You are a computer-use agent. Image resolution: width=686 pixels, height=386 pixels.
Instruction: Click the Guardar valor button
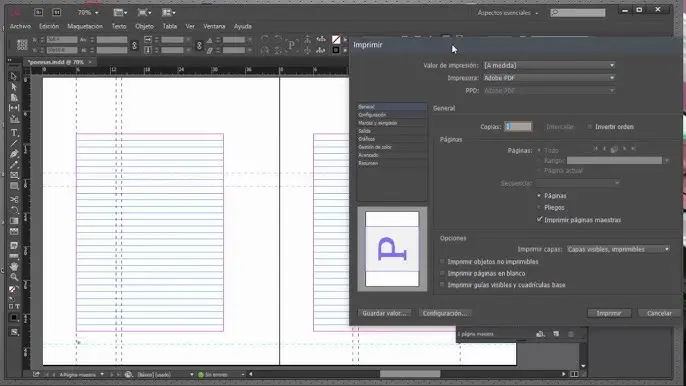click(x=385, y=313)
